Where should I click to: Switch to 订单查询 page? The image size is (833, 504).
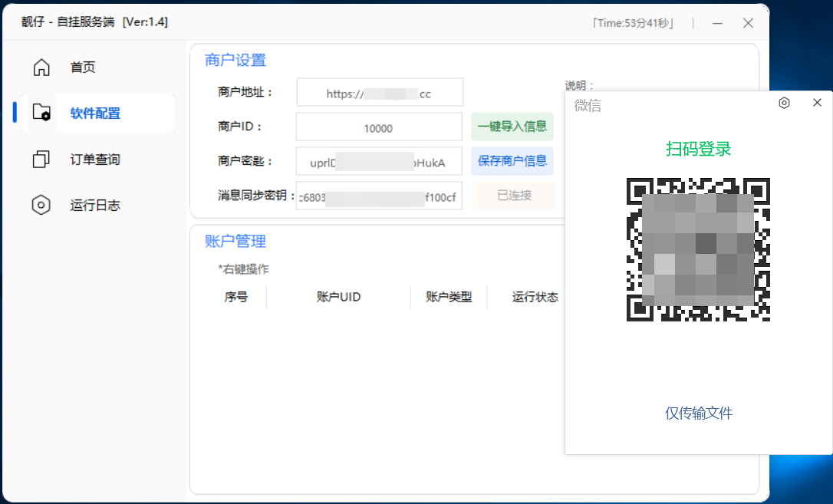point(95,160)
